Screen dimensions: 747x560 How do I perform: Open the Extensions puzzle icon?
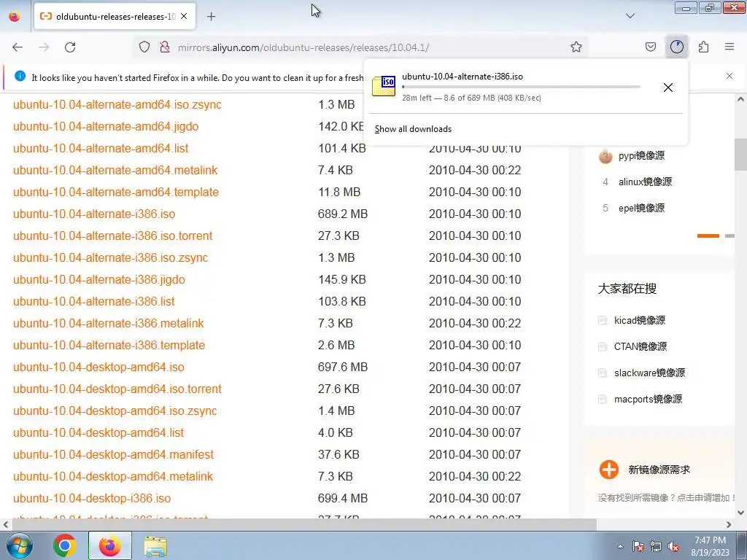tap(703, 47)
